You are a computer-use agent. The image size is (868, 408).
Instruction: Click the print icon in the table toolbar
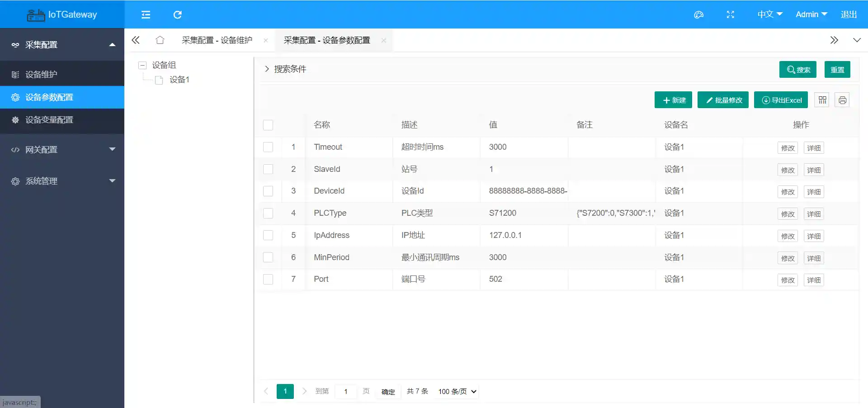tap(842, 100)
